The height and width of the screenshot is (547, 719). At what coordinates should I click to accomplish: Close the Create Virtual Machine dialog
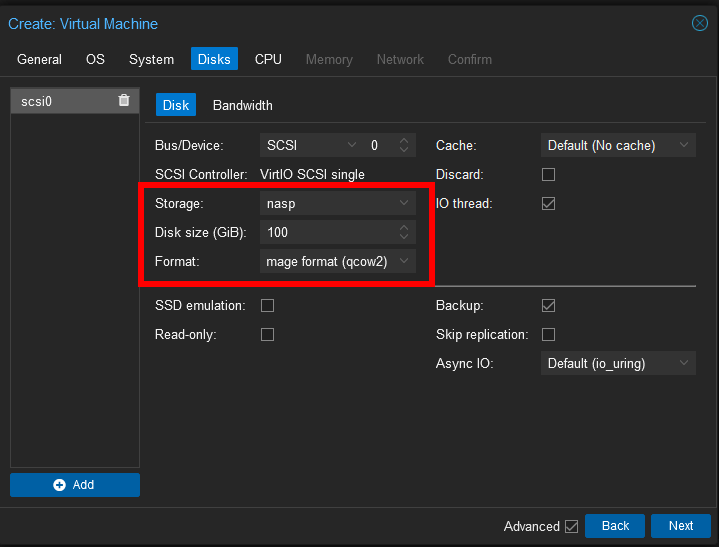point(699,23)
